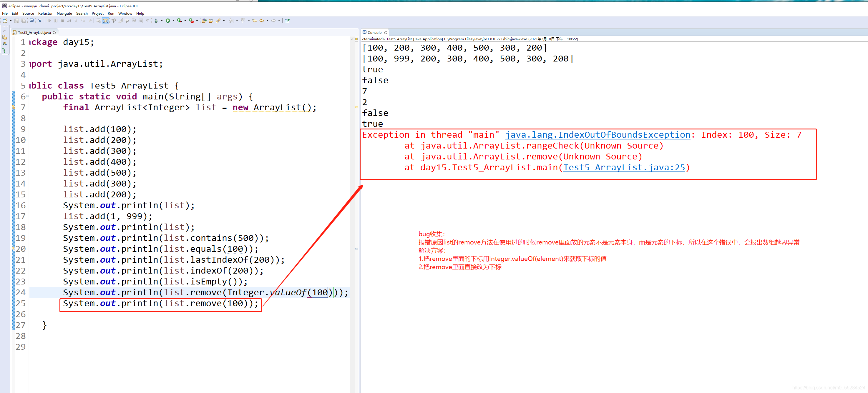Open Source menu

click(28, 14)
